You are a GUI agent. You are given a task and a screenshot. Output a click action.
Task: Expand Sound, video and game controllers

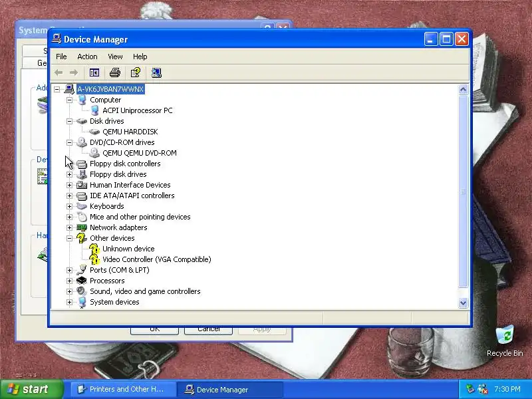70,291
